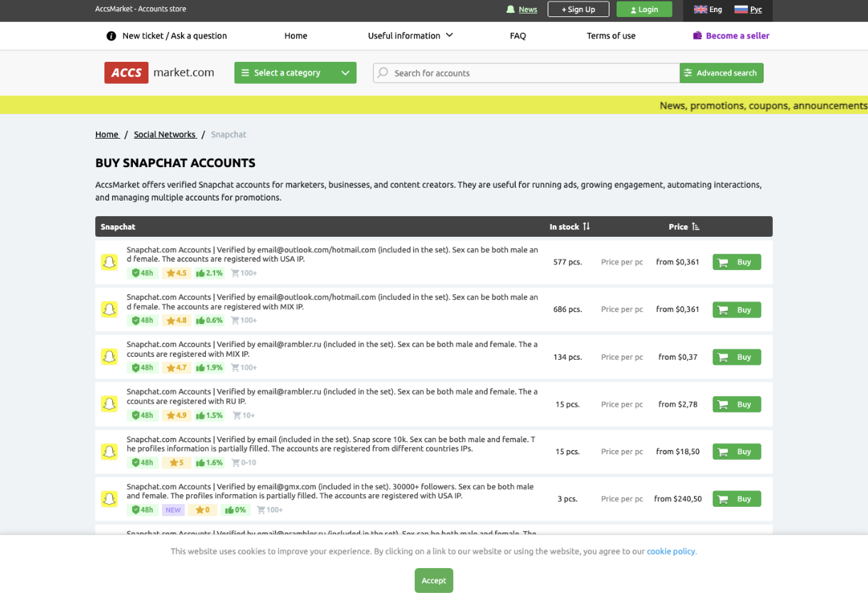This screenshot has height=600, width=868.
Task: Click Snapchat icon of the $18,50 listing
Action: click(x=109, y=451)
